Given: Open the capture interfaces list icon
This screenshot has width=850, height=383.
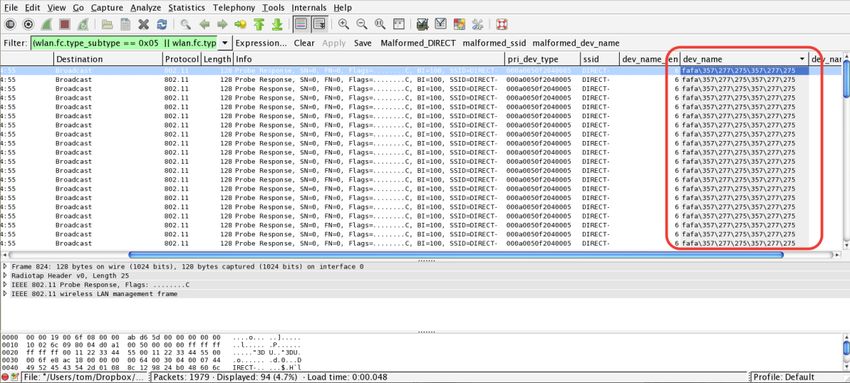Looking at the screenshot, I should [x=10, y=24].
